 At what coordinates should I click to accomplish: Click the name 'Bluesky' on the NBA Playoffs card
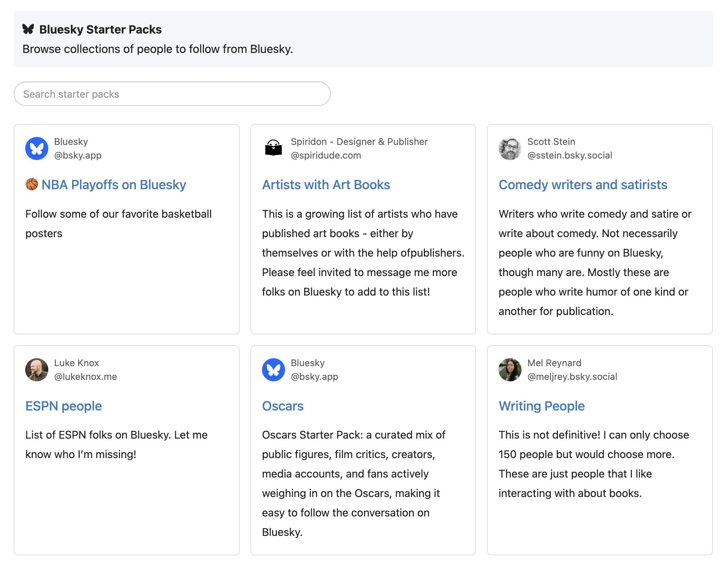point(71,142)
